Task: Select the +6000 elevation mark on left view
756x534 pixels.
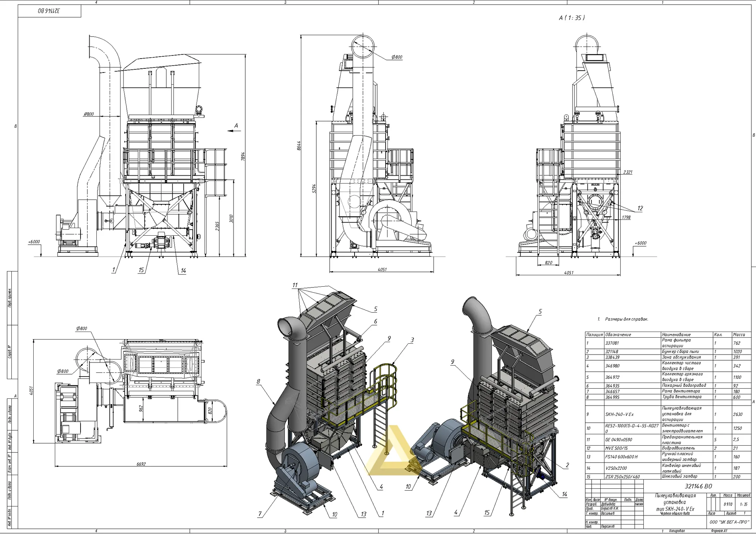Action: click(x=34, y=242)
